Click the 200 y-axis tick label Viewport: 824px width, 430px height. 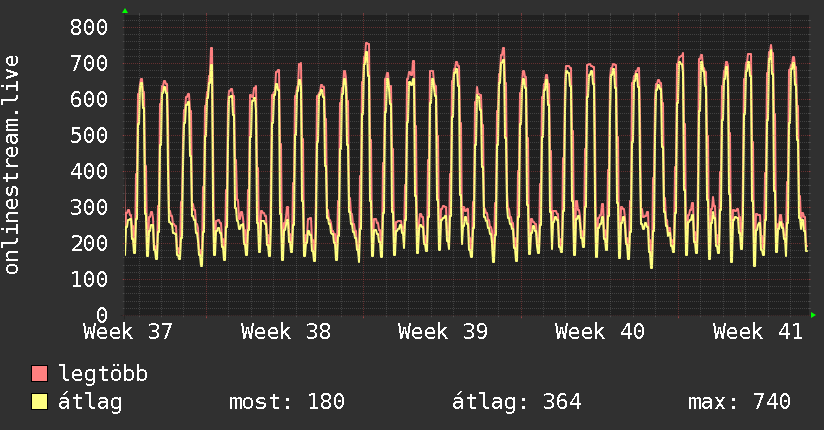(89, 243)
